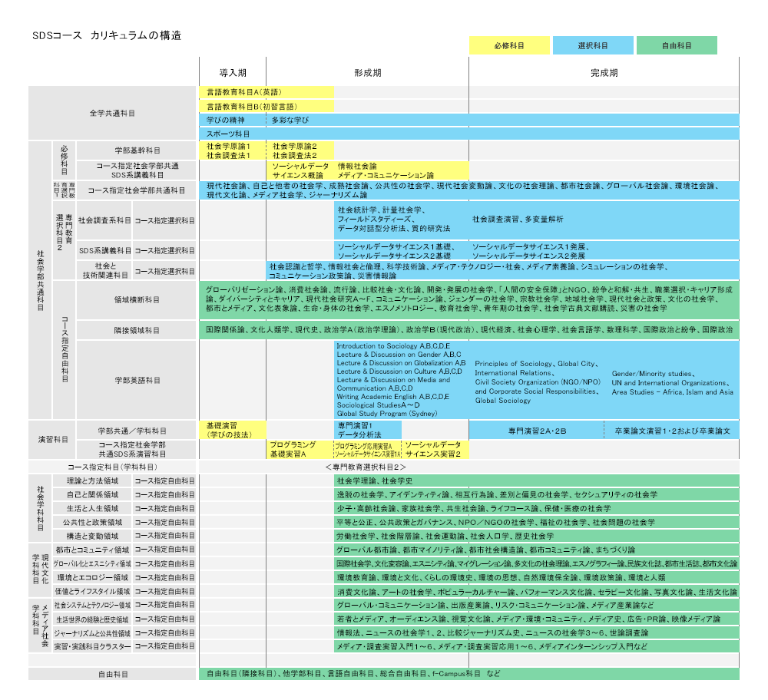Select the 導入期 column header
Image resolution: width=768 pixels, height=700 pixels.
(x=233, y=73)
